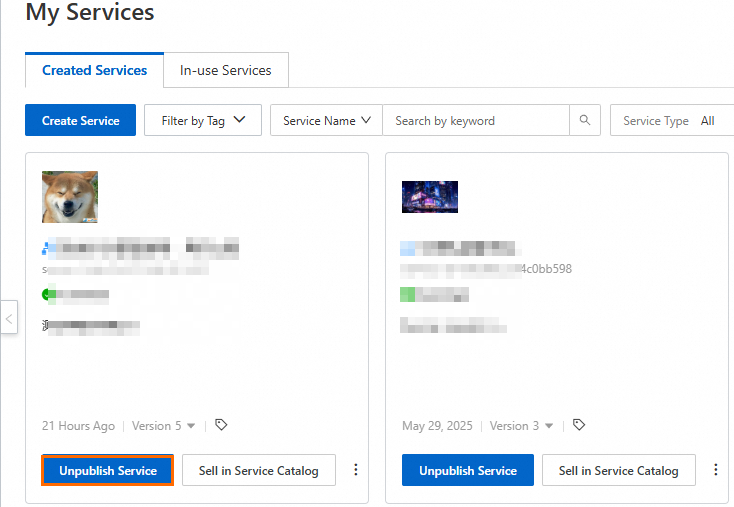
Task: Expand Service Name search type dropdown
Action: [326, 121]
